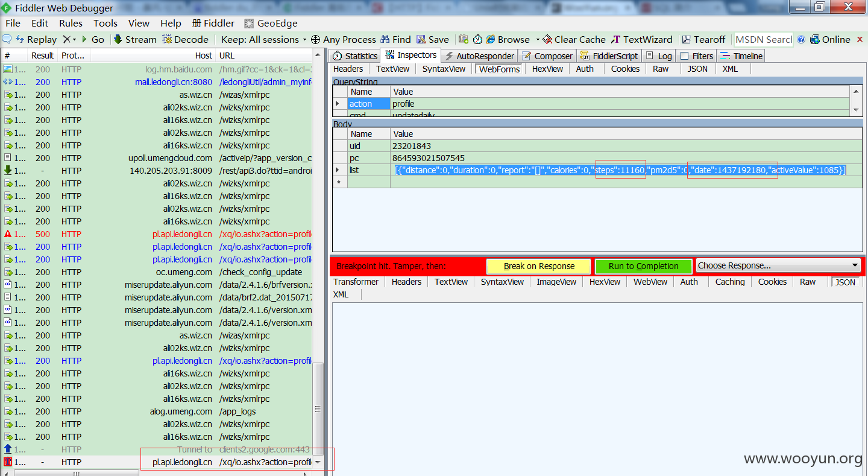The width and height of the screenshot is (868, 476).
Task: Open the GeoEdge menu
Action: (271, 23)
